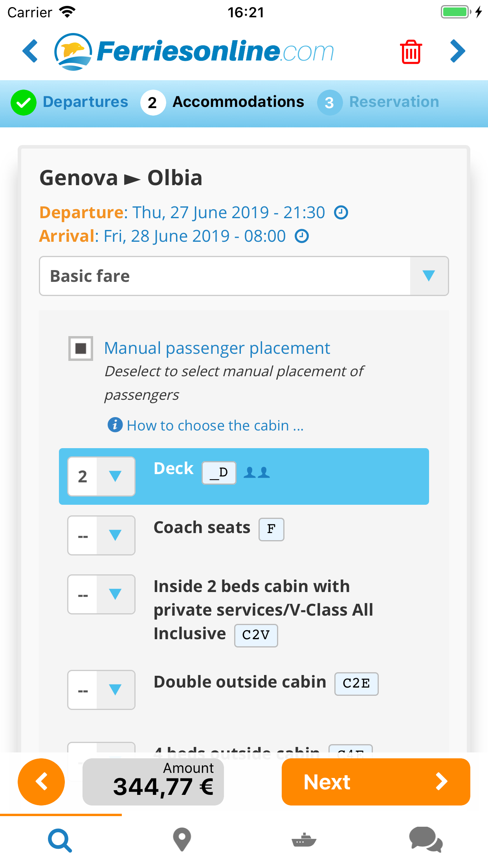Tap clock icon next to arrival time
Screen dimensions: 488x868
(302, 236)
